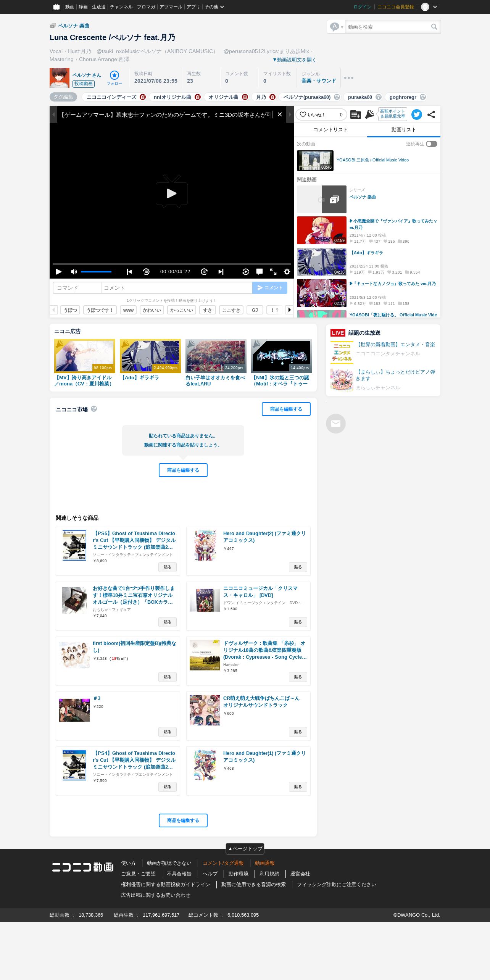Click the search magnifier icon
This screenshot has width=490, height=980.
434,27
